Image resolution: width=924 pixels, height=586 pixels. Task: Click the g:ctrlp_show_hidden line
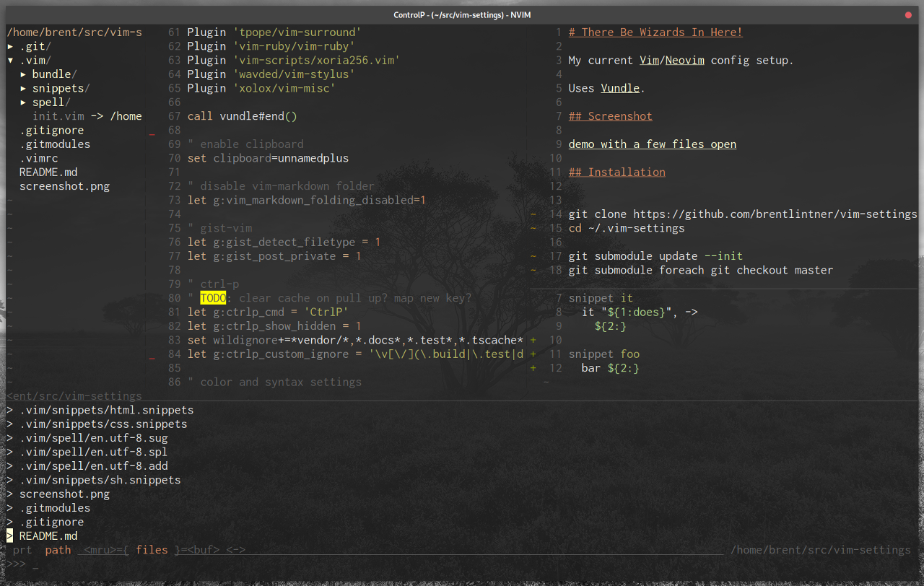coord(274,326)
